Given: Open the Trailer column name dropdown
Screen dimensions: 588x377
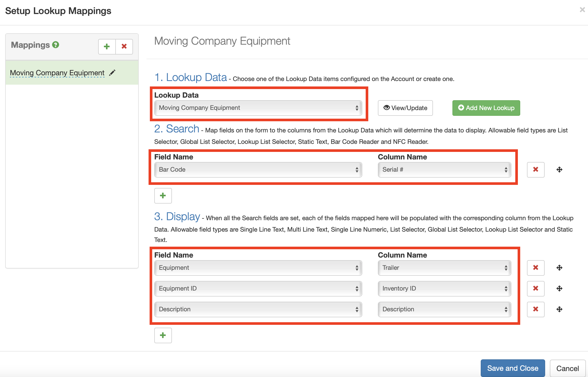Looking at the screenshot, I should point(444,268).
